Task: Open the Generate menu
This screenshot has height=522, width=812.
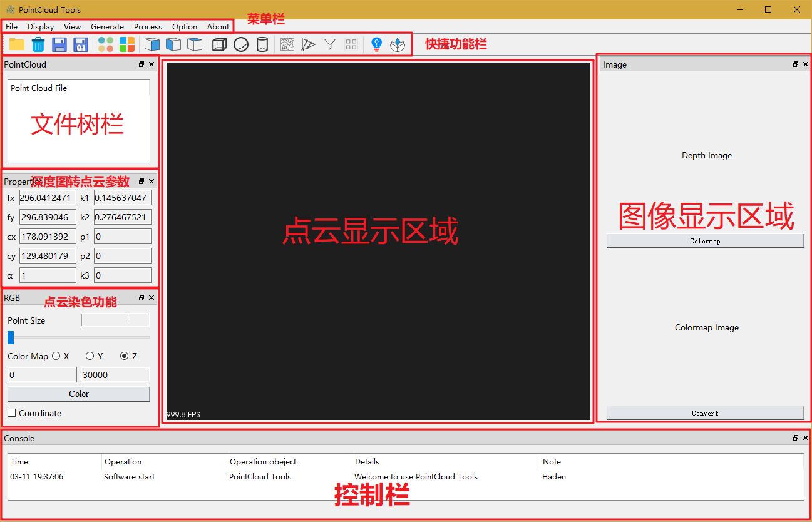Action: click(x=107, y=27)
